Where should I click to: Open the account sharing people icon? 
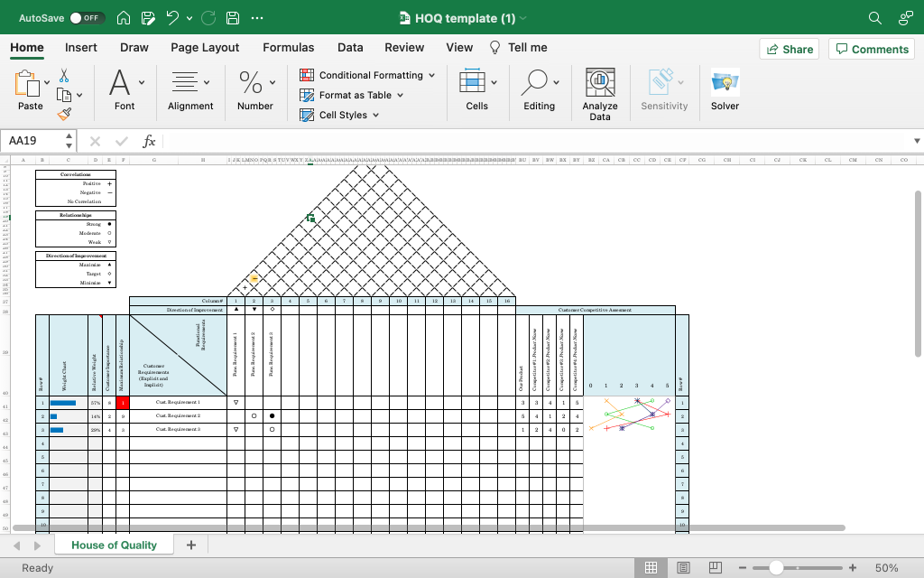(x=906, y=18)
